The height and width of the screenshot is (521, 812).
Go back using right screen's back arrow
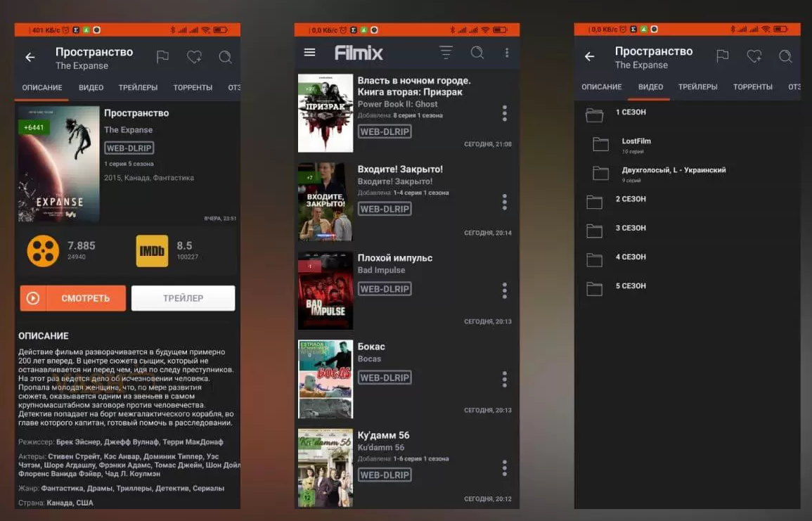click(589, 56)
